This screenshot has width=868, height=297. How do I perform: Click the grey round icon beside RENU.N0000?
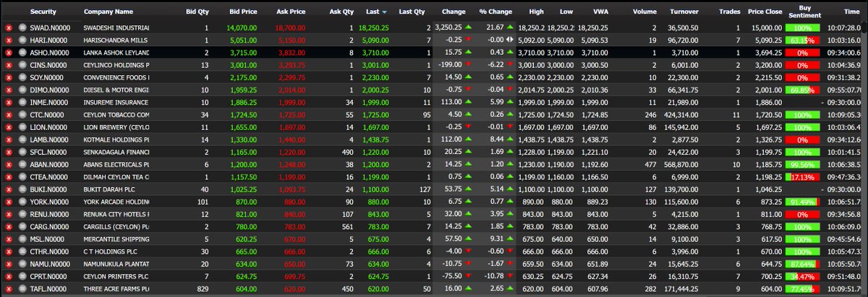click(22, 215)
